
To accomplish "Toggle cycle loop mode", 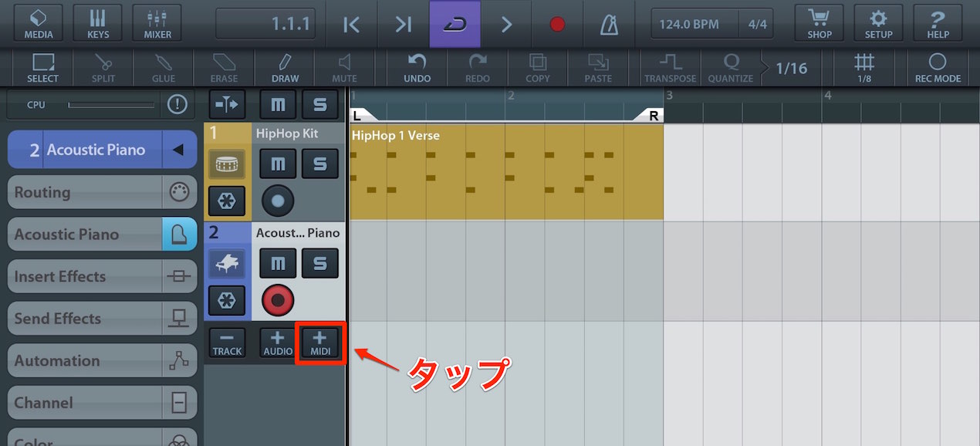I will pos(455,24).
